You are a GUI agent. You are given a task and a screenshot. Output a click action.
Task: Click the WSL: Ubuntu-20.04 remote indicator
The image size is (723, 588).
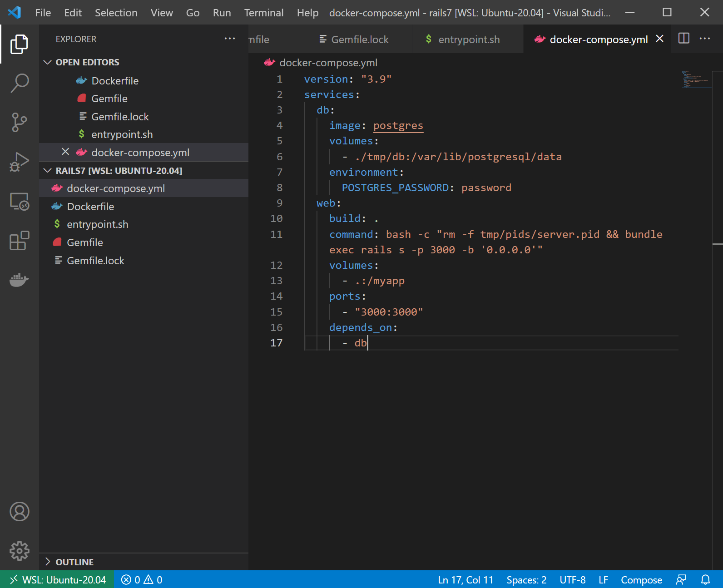57,580
